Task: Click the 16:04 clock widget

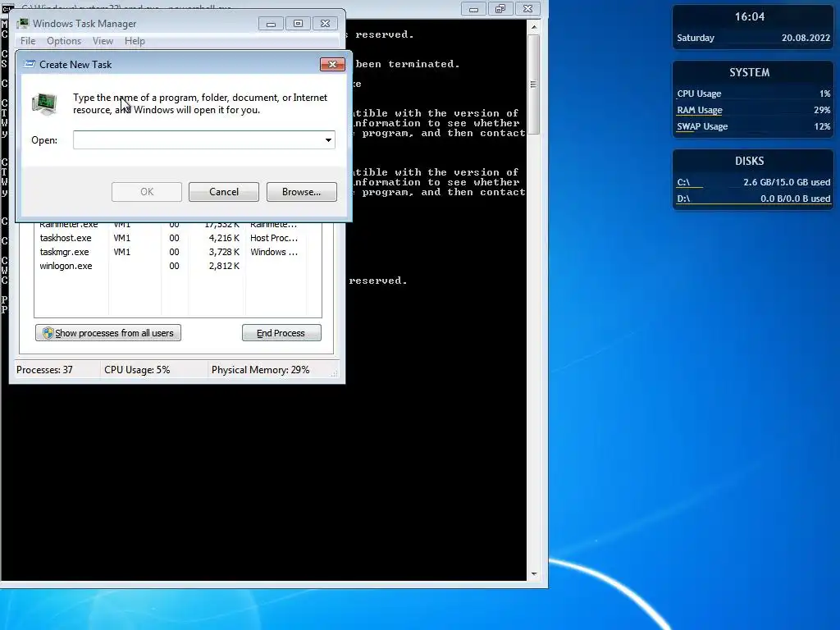Action: pos(750,16)
